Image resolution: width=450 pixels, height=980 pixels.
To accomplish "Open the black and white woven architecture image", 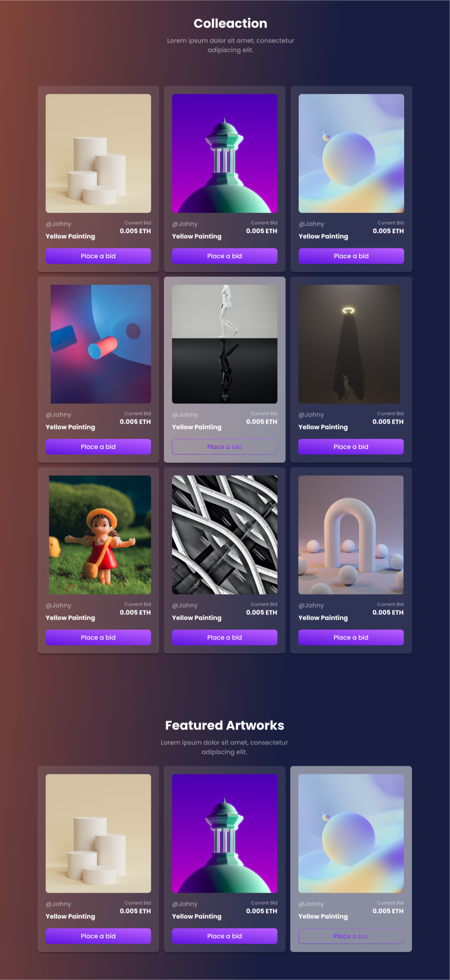I will tap(225, 535).
